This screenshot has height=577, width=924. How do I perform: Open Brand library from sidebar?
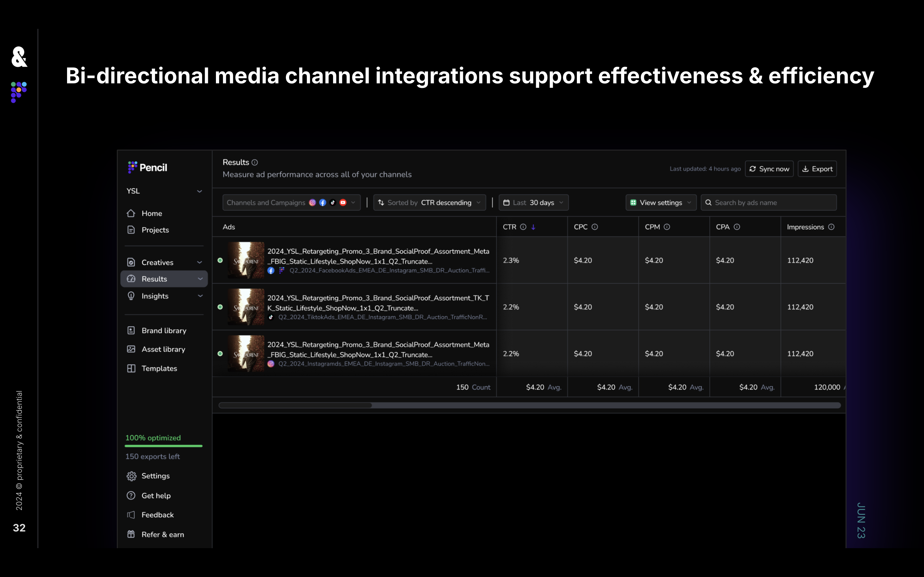pyautogui.click(x=163, y=330)
